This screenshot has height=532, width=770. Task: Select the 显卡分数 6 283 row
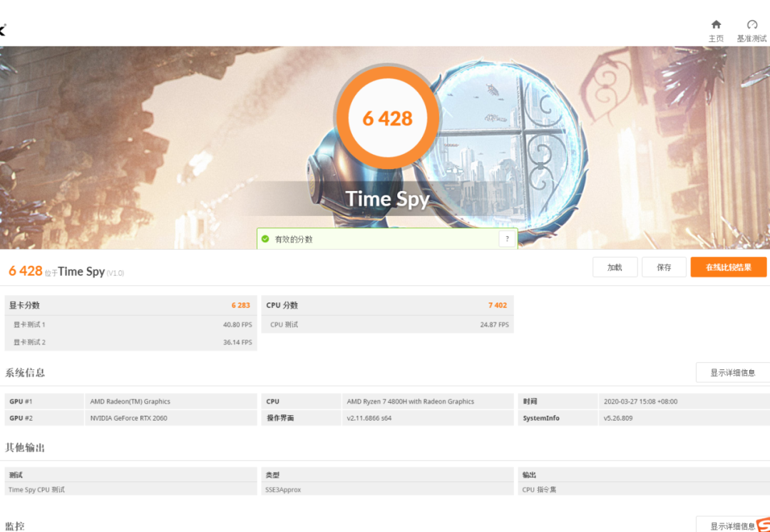pyautogui.click(x=130, y=305)
